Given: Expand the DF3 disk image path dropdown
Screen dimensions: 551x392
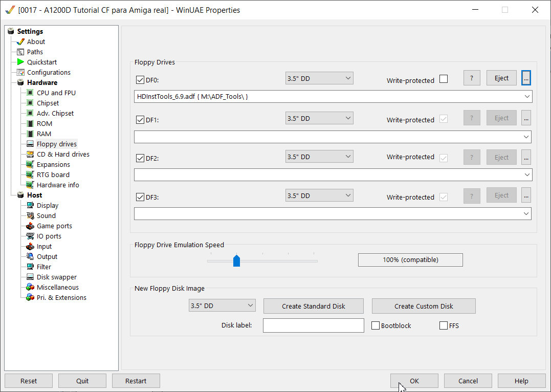Looking at the screenshot, I should 526,214.
